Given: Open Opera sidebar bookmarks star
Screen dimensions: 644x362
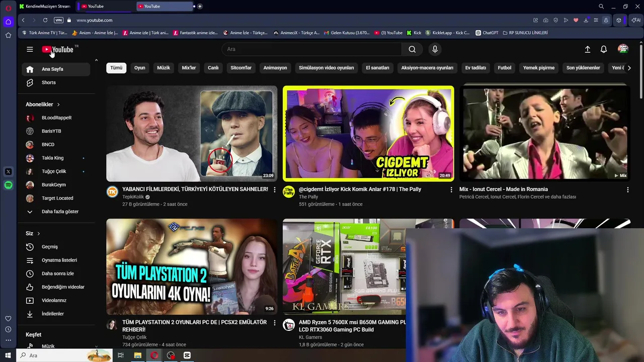Looking at the screenshot, I should [8, 35].
